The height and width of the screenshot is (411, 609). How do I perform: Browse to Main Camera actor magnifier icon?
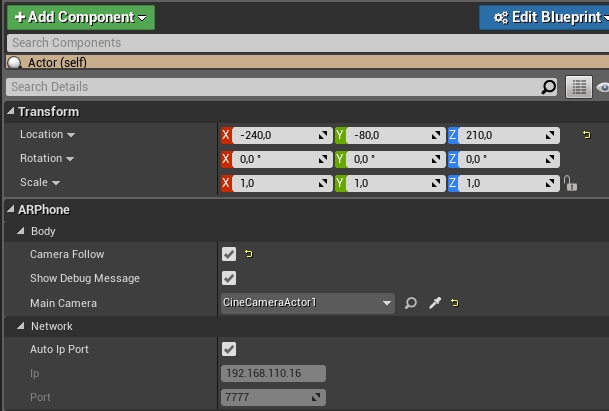(x=411, y=303)
